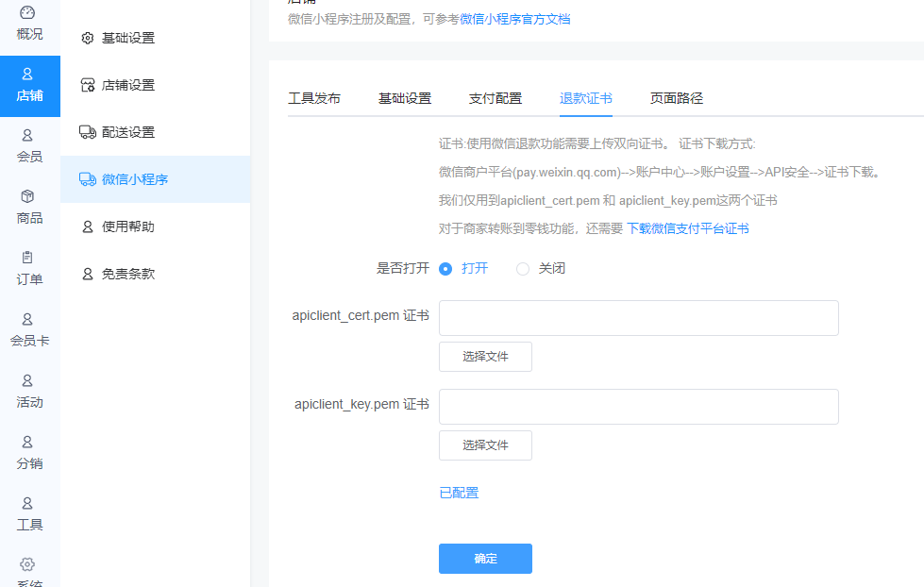
Task: Select the 打开 radio button
Action: pyautogui.click(x=445, y=269)
